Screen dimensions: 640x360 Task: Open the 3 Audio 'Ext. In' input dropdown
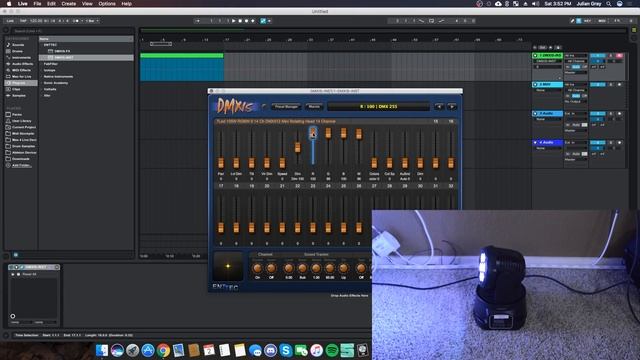point(576,113)
